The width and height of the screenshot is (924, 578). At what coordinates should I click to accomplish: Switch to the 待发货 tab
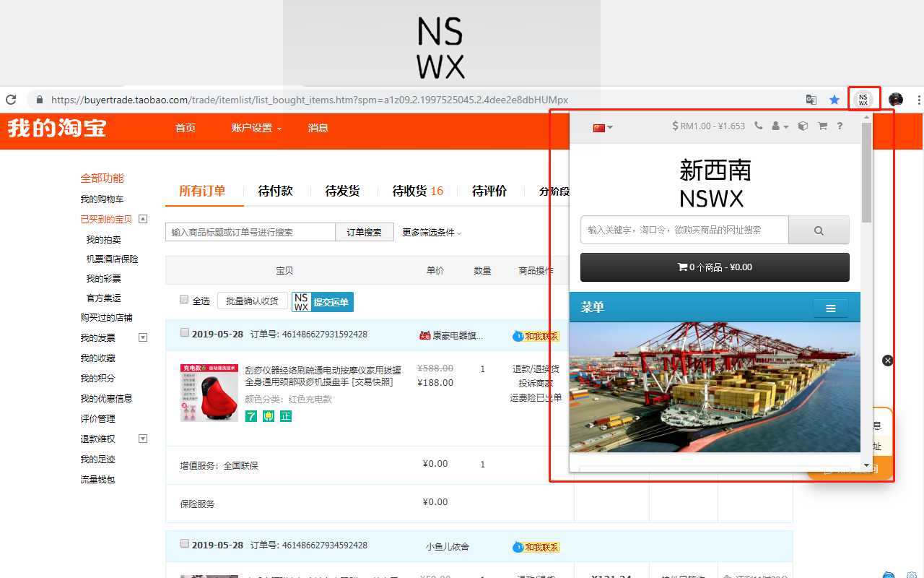[342, 191]
